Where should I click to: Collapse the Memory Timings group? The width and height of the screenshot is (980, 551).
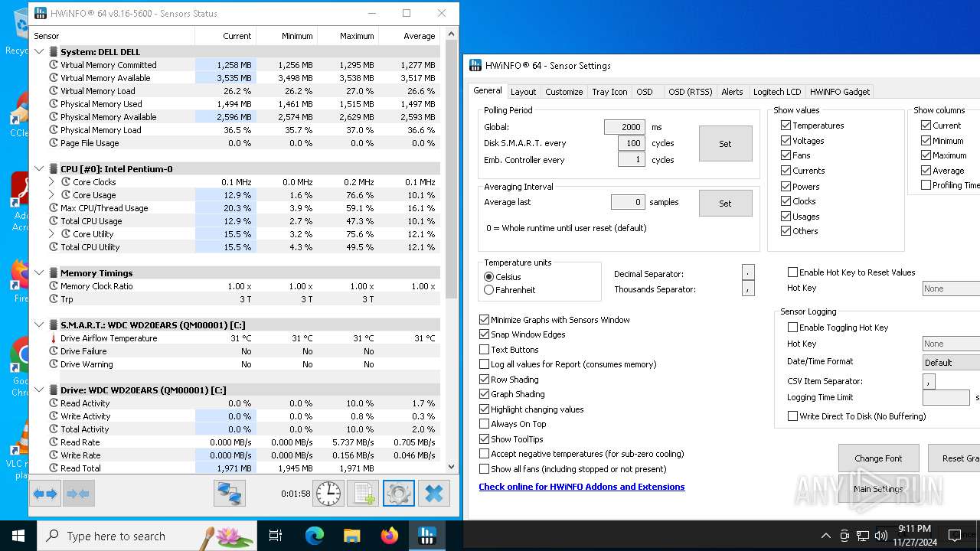(40, 273)
